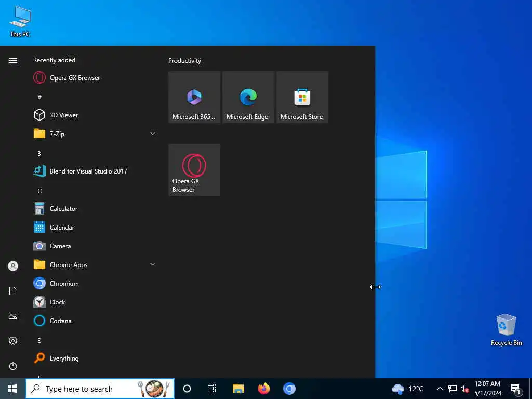
Task: Open Opera GX Browser from Recently added
Action: tap(95, 78)
